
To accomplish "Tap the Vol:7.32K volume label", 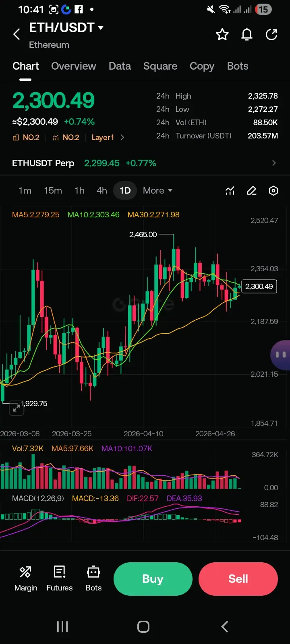I will point(28,448).
